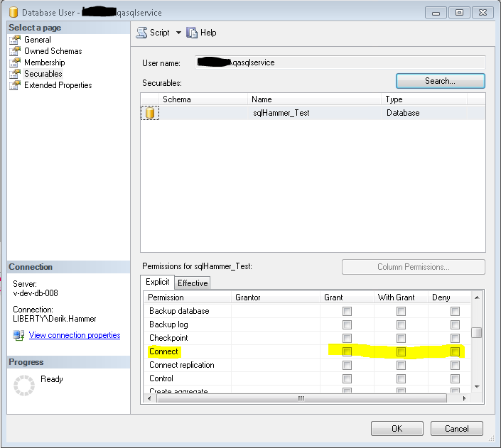Tick With Grant for Backup database

coord(402,312)
